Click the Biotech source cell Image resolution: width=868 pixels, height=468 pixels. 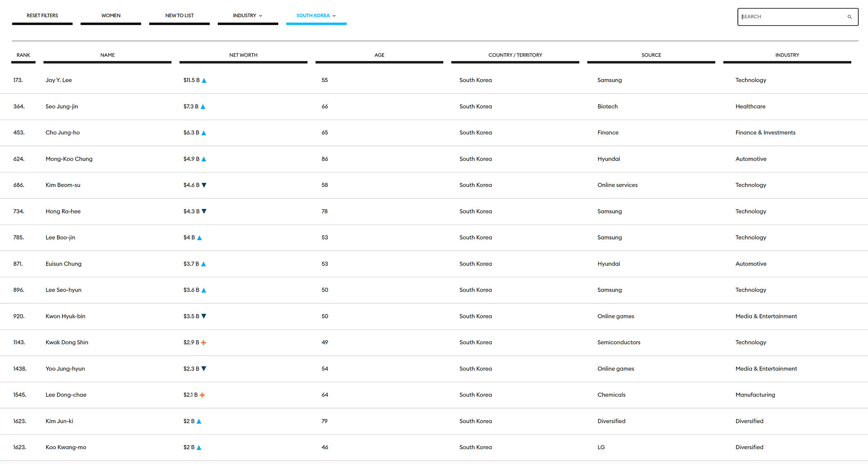coord(608,106)
